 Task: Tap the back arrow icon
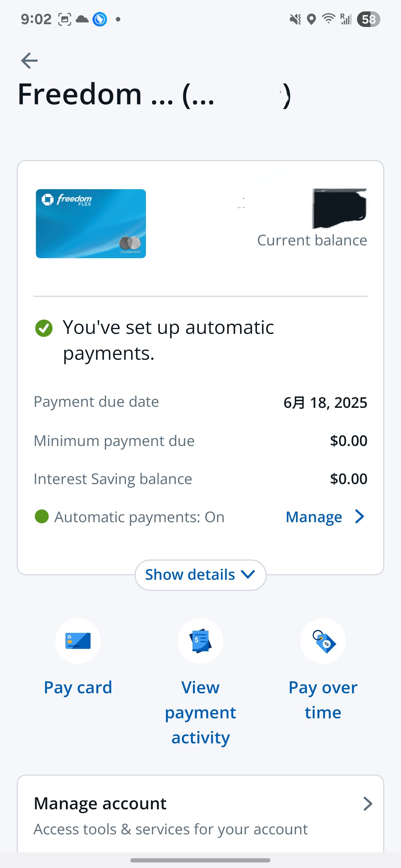point(29,61)
